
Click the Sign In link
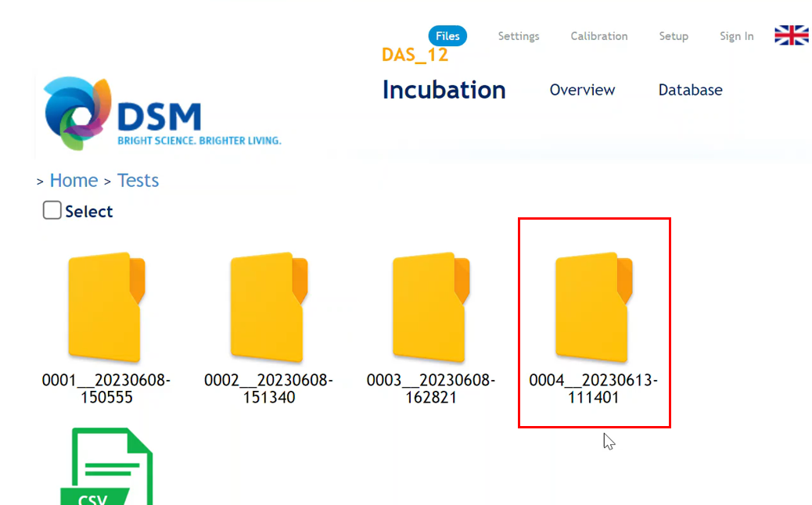coord(736,36)
